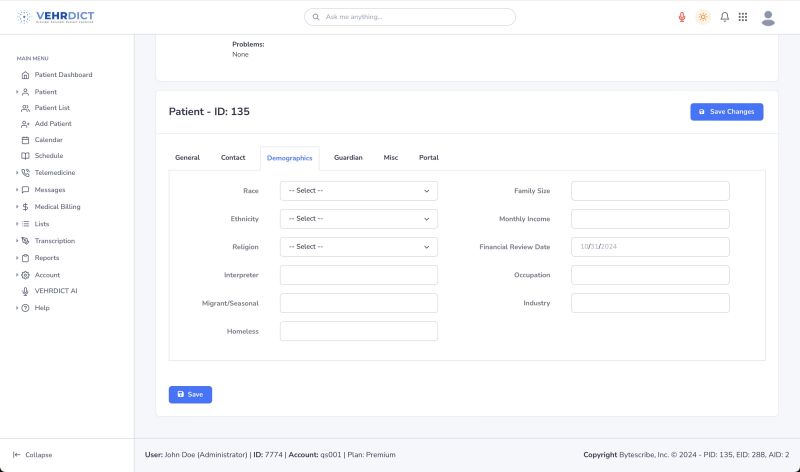
Task: Activate the red microphone icon
Action: point(682,17)
